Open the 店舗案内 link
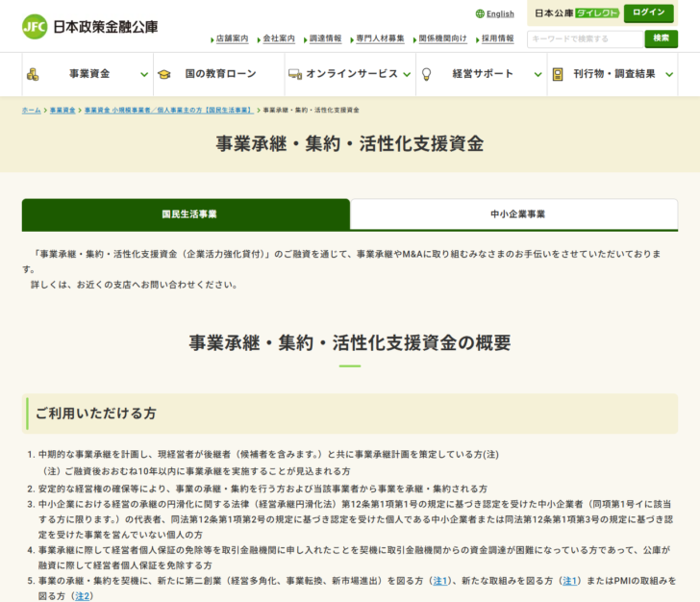Viewport: 700px width, 602px height. pyautogui.click(x=232, y=38)
